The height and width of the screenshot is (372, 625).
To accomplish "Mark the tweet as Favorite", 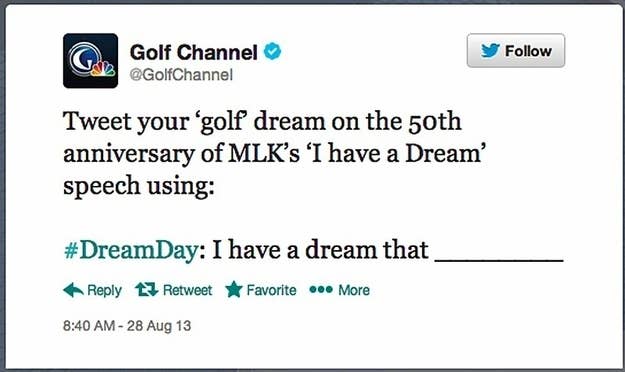I will tap(271, 290).
